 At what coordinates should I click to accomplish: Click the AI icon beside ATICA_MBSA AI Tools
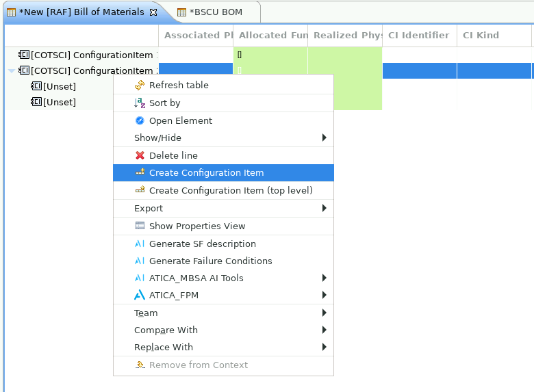140,278
